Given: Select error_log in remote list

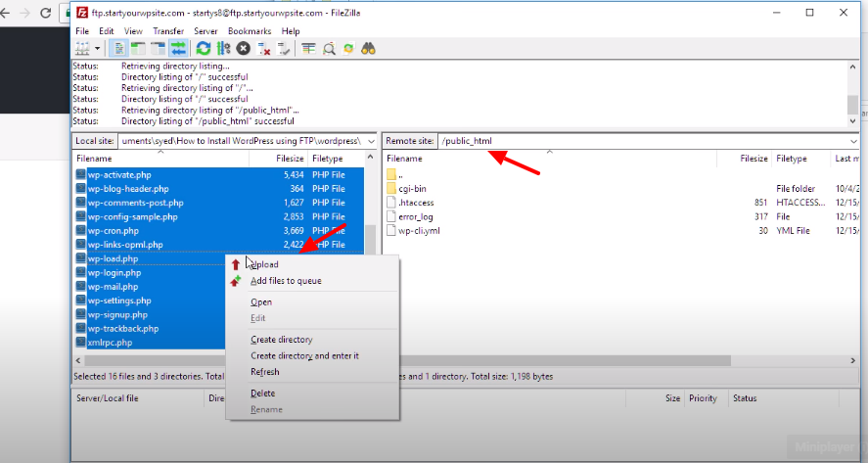Looking at the screenshot, I should point(415,217).
